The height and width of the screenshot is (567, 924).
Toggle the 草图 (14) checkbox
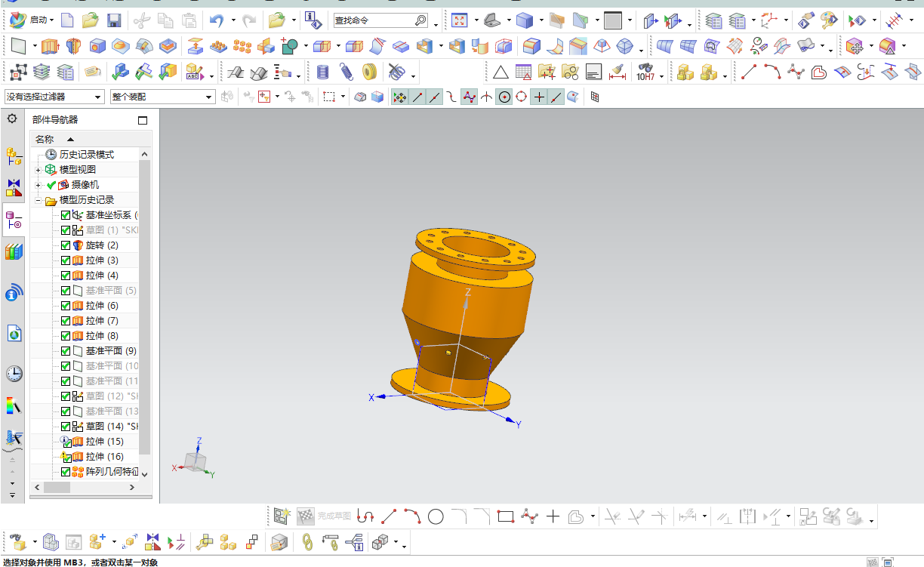click(66, 427)
